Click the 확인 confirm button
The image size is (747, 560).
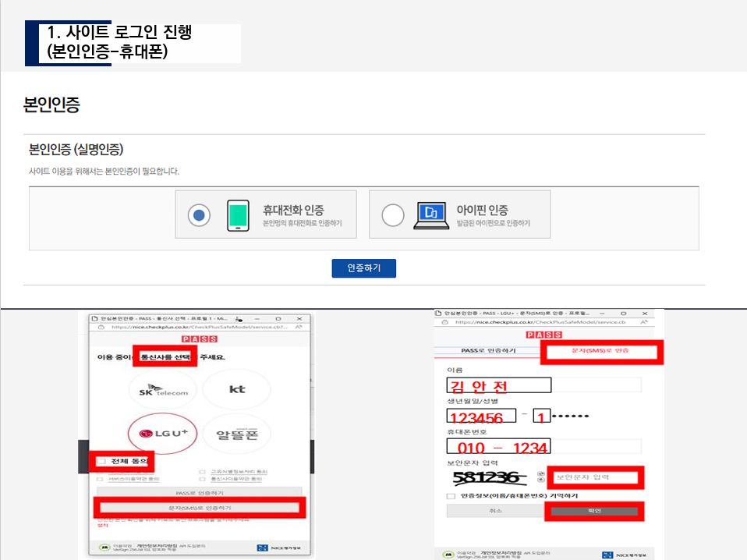[x=594, y=512]
